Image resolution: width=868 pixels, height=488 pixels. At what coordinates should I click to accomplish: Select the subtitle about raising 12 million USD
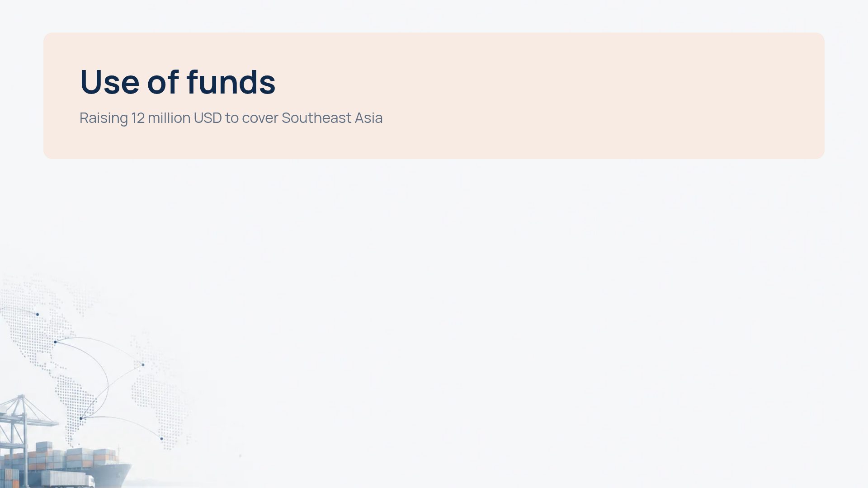231,118
